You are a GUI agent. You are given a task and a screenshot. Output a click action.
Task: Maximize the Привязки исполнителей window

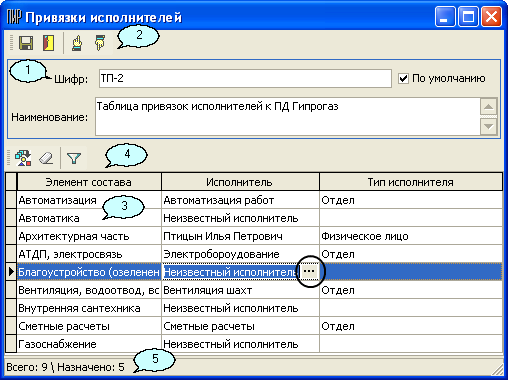tap(468, 17)
